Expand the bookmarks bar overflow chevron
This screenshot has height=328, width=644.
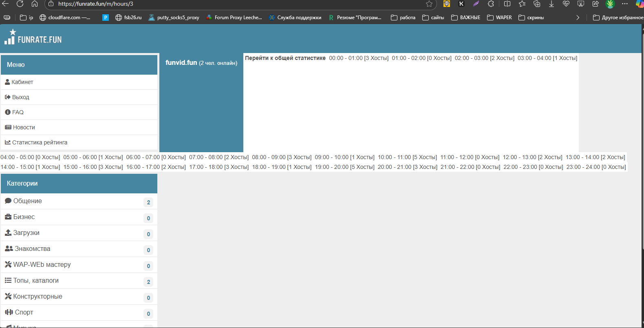click(578, 18)
